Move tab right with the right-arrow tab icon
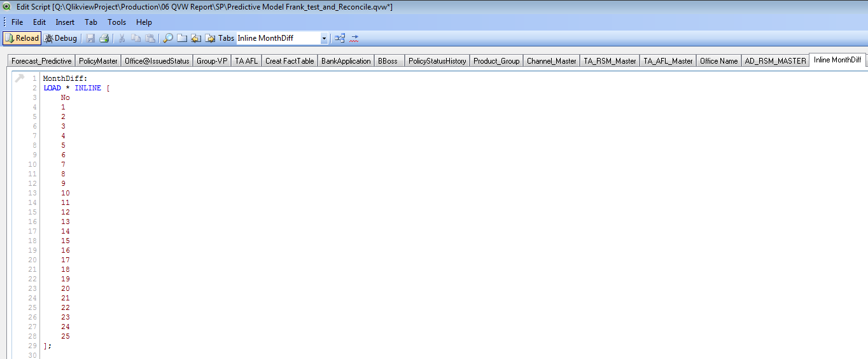Screen dimensions: 868x359 [x=210, y=38]
